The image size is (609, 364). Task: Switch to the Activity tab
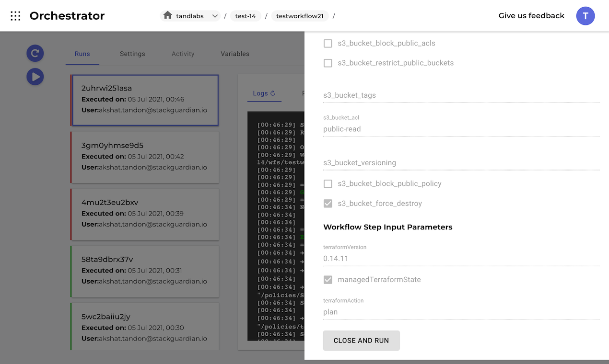(x=183, y=54)
